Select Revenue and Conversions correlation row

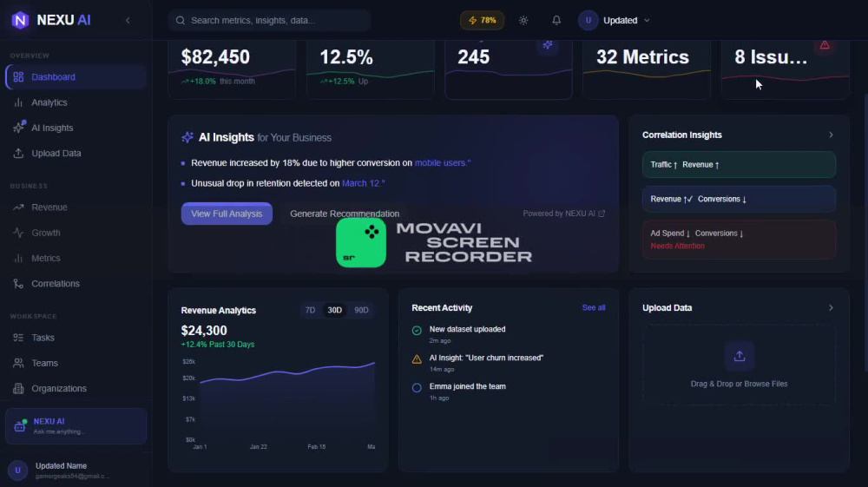coord(739,199)
